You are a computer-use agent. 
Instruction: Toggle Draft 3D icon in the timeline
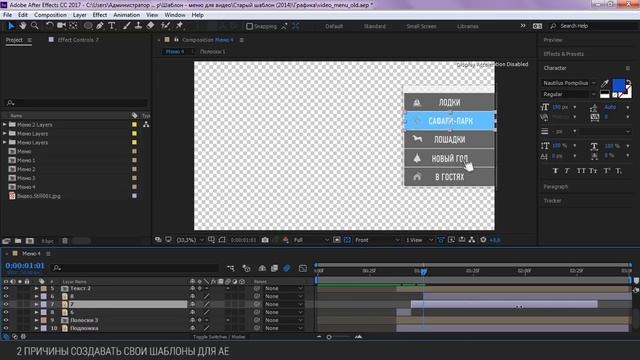247,268
